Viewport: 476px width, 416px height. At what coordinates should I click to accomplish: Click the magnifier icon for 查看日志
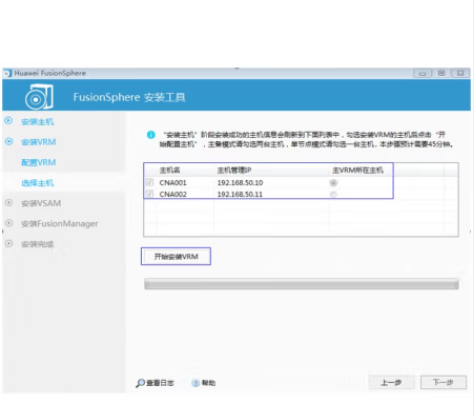140,383
